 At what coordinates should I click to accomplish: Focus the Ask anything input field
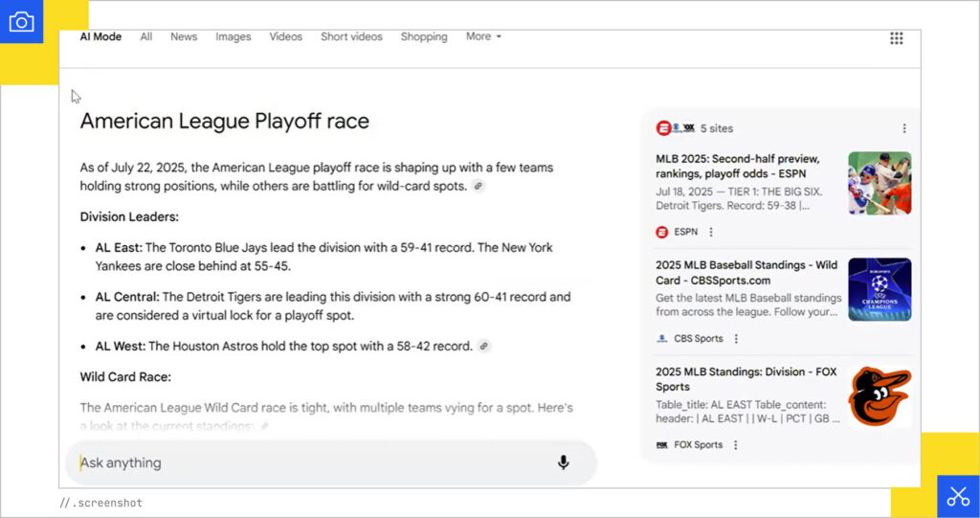[331, 463]
